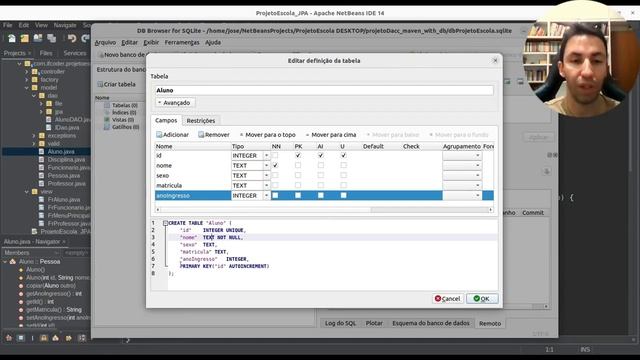Click the Aluno() constructor icon in Navigator
Viewport: 640px width, 360px height.
pyautogui.click(x=21, y=270)
